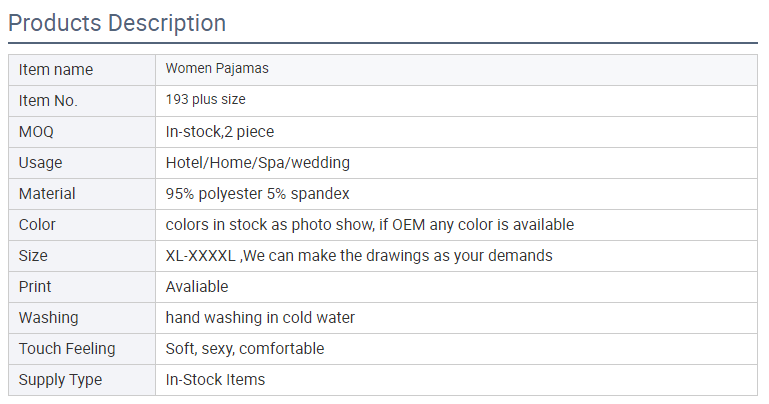Click the Avaliable print value
The image size is (769, 404).
[x=197, y=287]
